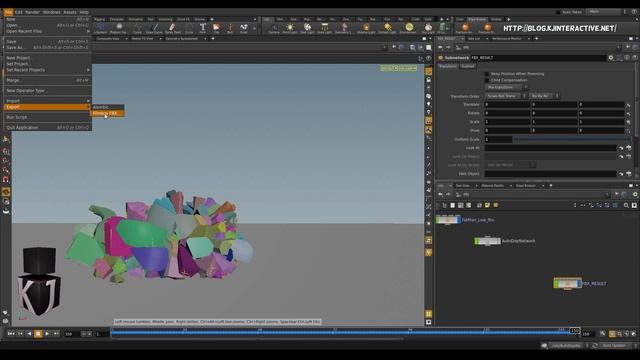Add a Distant Light from shelf
Image resolution: width=640 pixels, height=360 pixels.
(387, 28)
